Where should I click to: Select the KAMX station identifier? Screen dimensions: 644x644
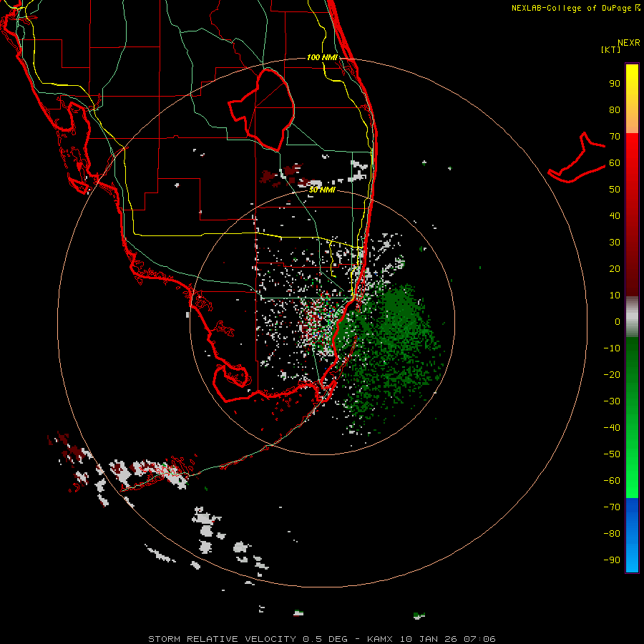click(380, 639)
